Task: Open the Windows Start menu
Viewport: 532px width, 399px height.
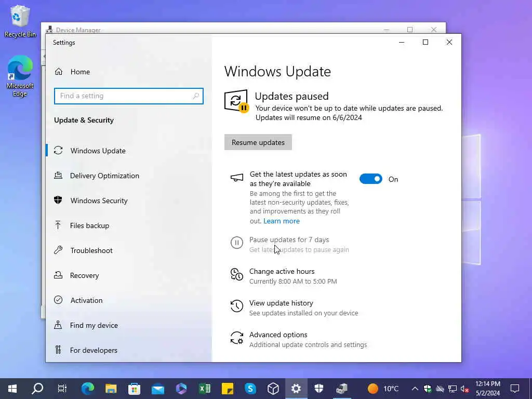Action: [12, 389]
